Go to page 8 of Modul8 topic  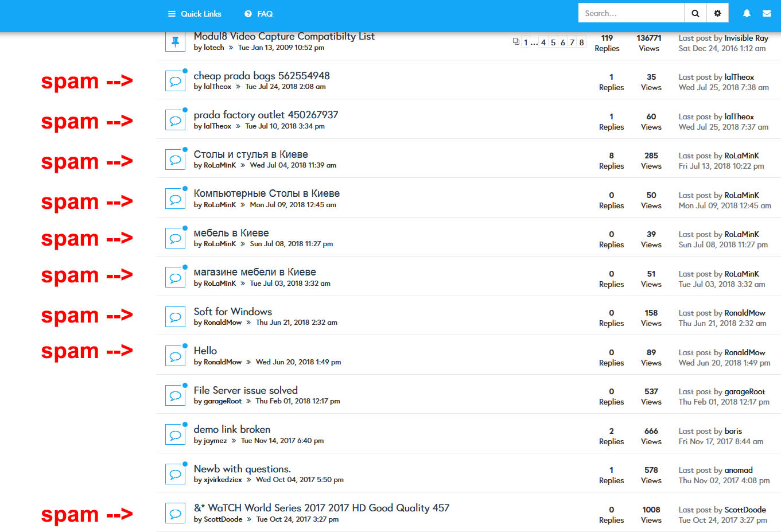pos(581,42)
